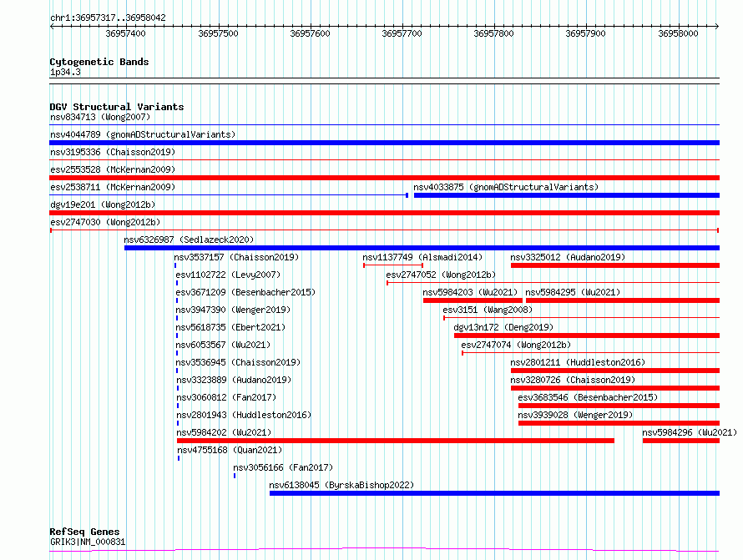Click the nsv6053567 (Wu2021) label
Viewport: 743px width, 560px height.
click(x=223, y=345)
